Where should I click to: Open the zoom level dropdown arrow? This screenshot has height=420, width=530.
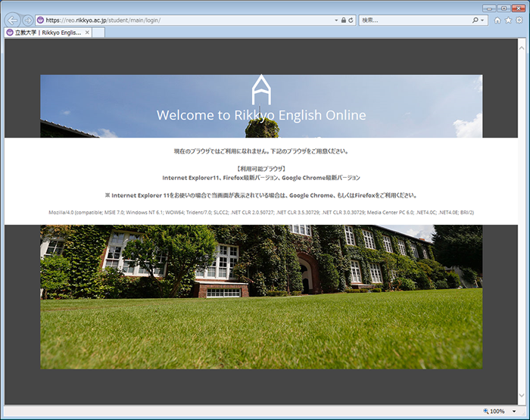click(x=514, y=411)
